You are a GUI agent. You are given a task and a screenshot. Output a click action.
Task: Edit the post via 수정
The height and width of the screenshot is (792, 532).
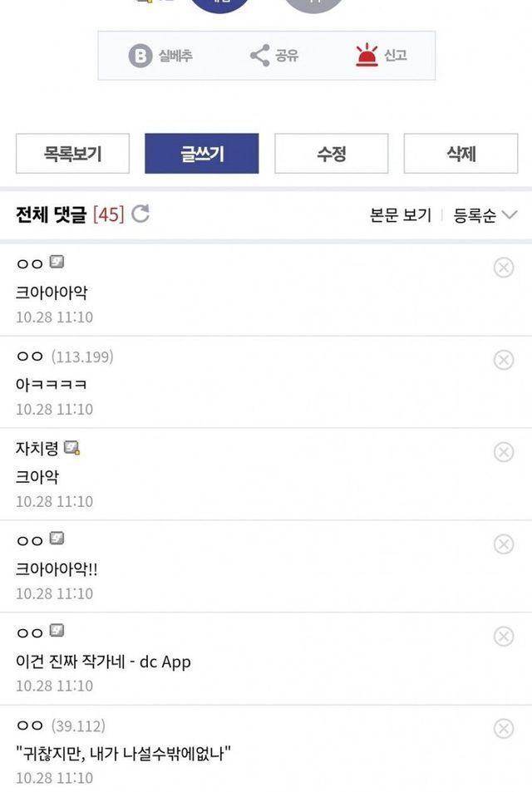click(x=331, y=154)
